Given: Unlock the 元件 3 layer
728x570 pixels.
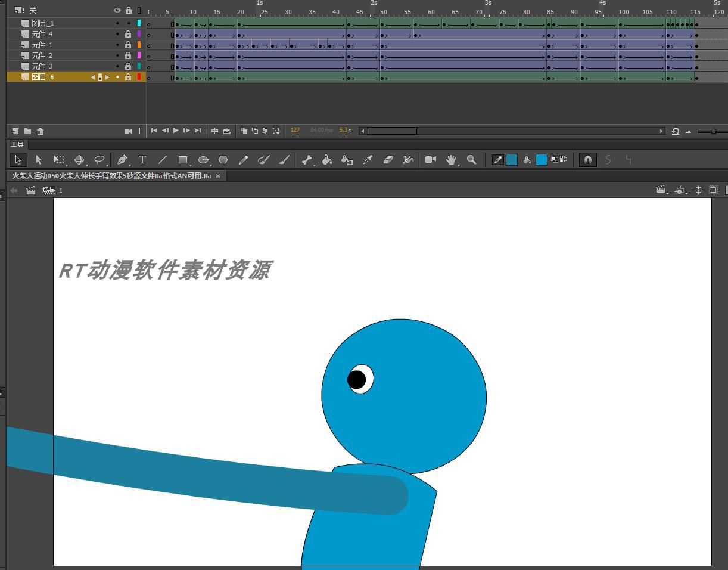Looking at the screenshot, I should point(128,66).
